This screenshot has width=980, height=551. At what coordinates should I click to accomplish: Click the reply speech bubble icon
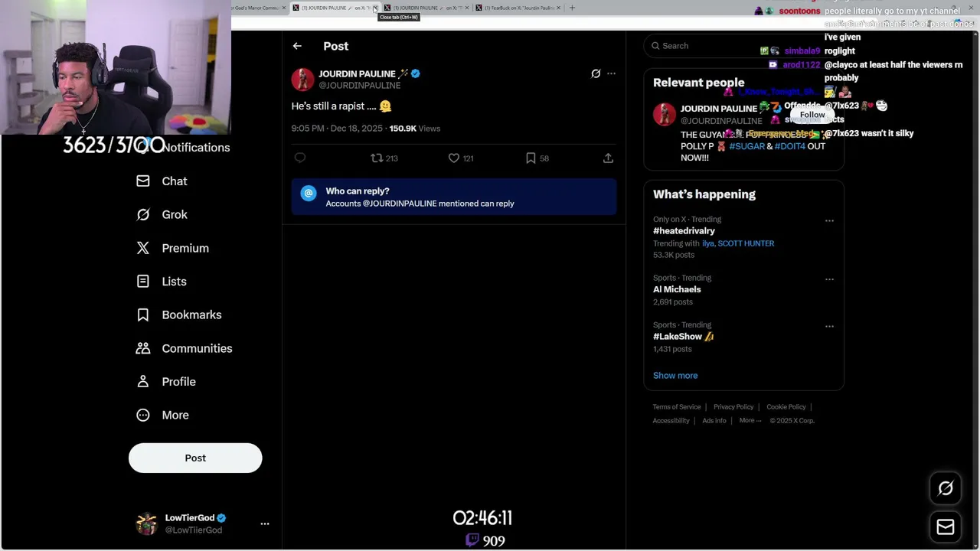[300, 158]
